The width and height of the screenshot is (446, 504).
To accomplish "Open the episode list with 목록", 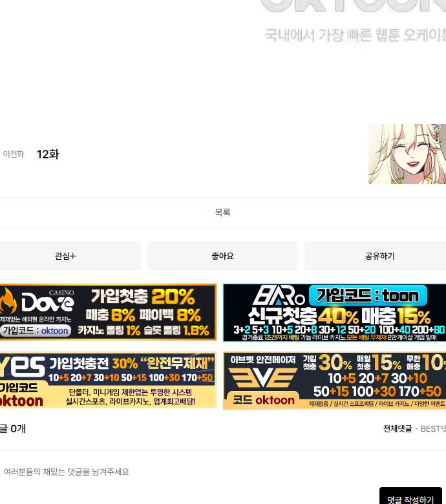I will click(x=222, y=213).
